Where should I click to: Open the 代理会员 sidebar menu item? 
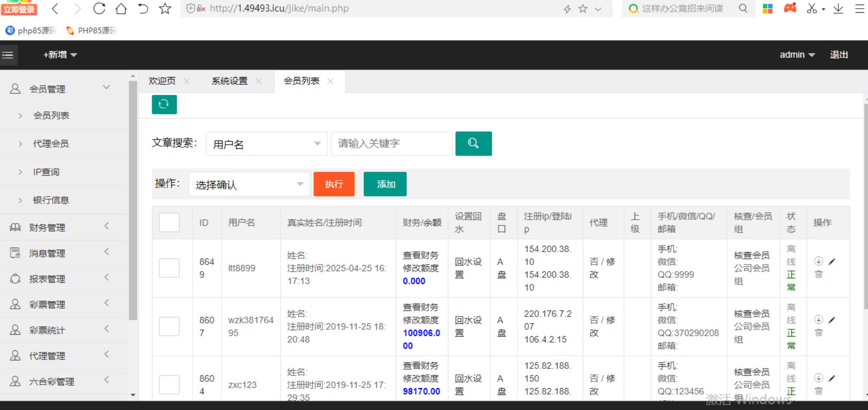tap(51, 144)
